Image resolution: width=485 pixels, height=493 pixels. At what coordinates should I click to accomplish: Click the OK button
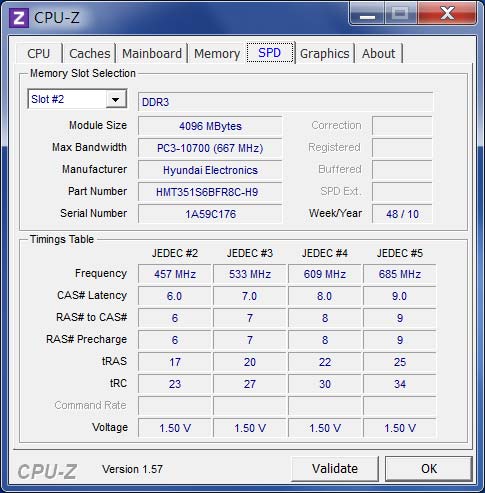coord(429,469)
